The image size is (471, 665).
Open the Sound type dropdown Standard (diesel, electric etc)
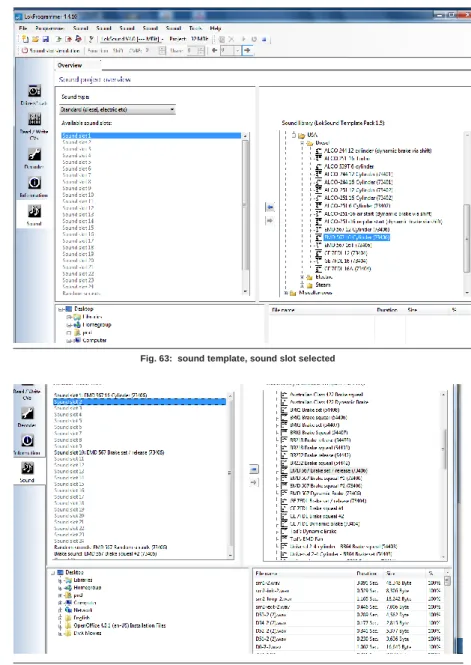[x=117, y=110]
